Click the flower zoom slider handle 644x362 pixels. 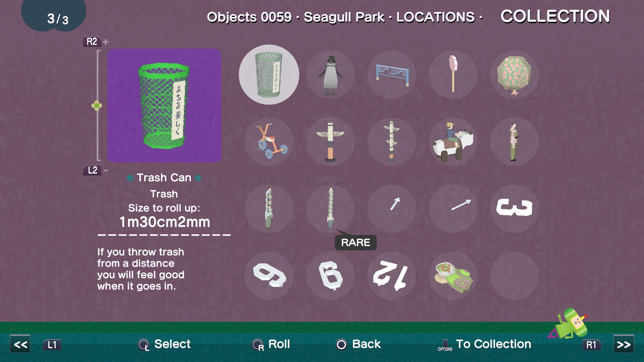coord(97,106)
